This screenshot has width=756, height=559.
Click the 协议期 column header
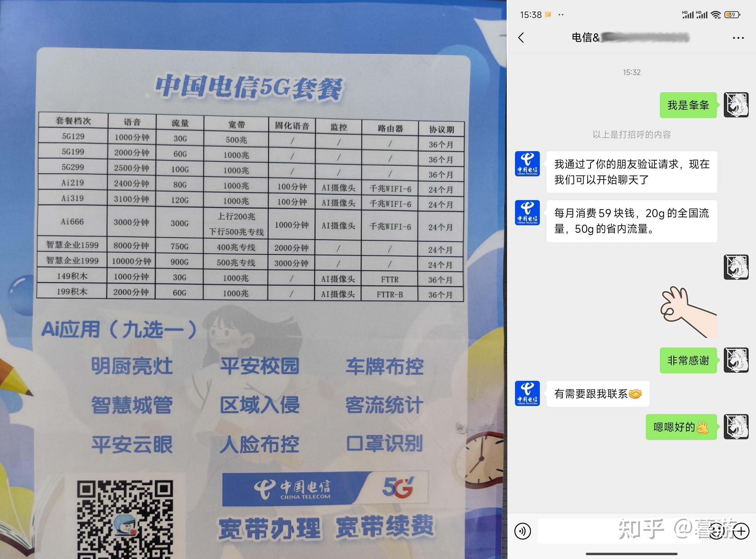point(441,129)
